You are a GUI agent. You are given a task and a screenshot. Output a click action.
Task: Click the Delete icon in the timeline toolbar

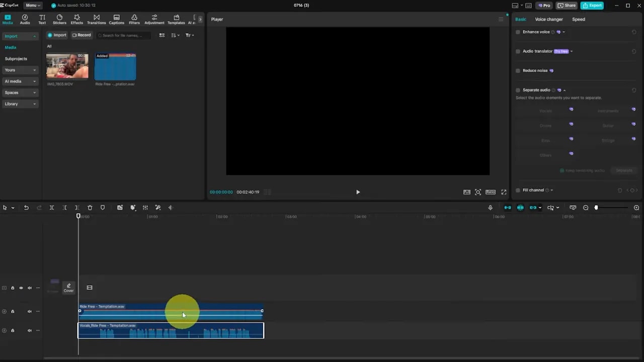[90, 207]
